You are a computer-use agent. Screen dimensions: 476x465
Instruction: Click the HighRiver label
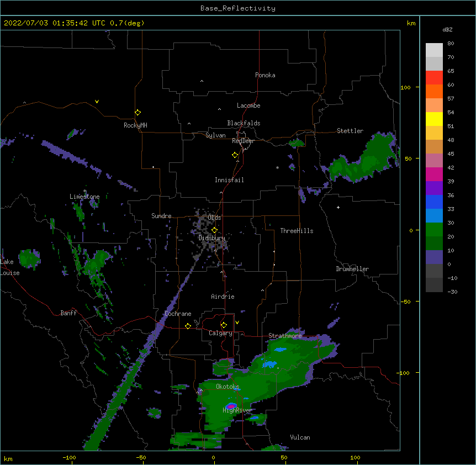click(237, 410)
